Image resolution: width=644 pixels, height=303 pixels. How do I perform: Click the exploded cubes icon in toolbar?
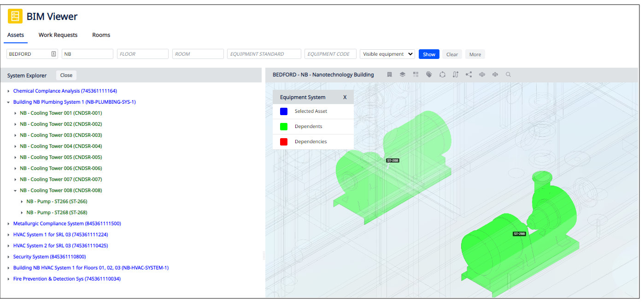(x=495, y=75)
